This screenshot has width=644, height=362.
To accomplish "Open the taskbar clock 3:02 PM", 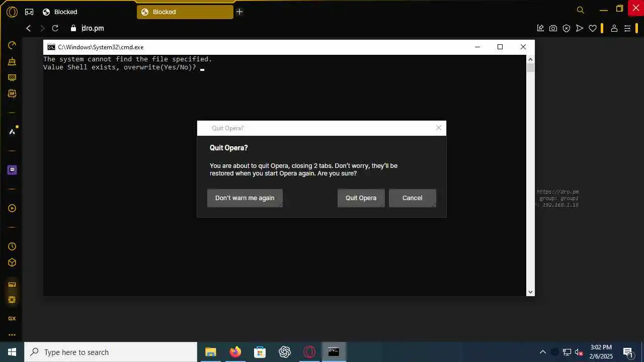I will click(x=601, y=352).
